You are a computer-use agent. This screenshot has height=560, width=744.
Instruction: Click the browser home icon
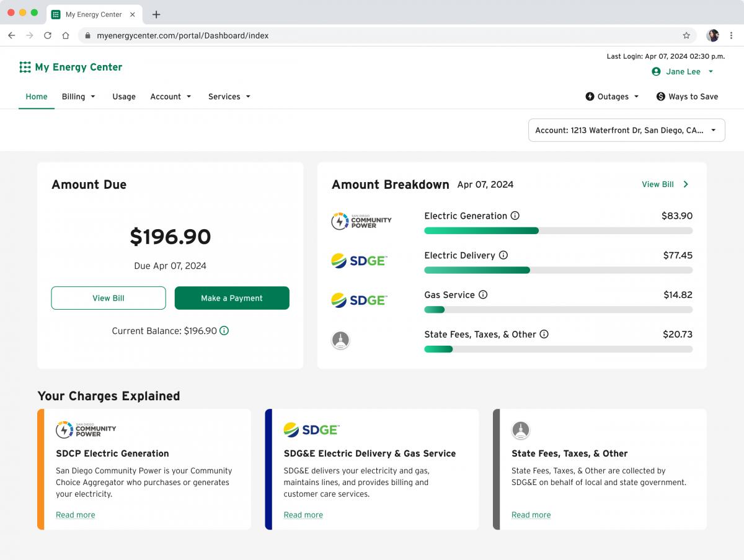click(66, 35)
